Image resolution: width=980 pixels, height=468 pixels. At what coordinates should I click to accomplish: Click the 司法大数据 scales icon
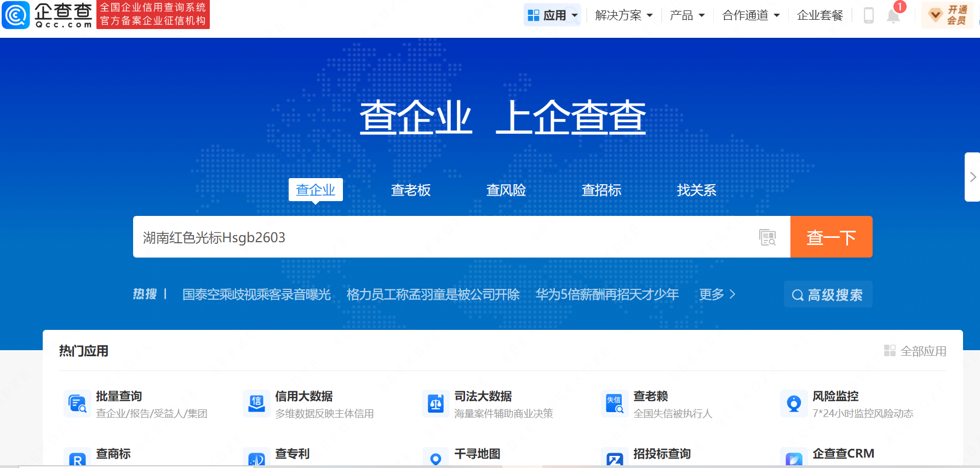(x=435, y=404)
